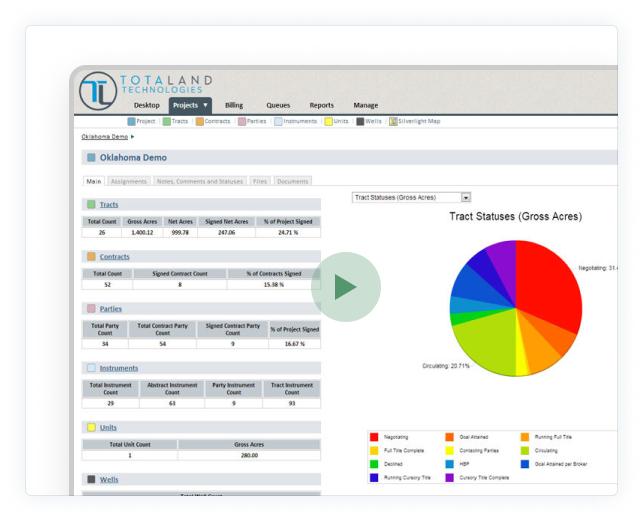Click the Cursory Title Complete legend swatch
The height and width of the screenshot is (521, 643).
449,478
